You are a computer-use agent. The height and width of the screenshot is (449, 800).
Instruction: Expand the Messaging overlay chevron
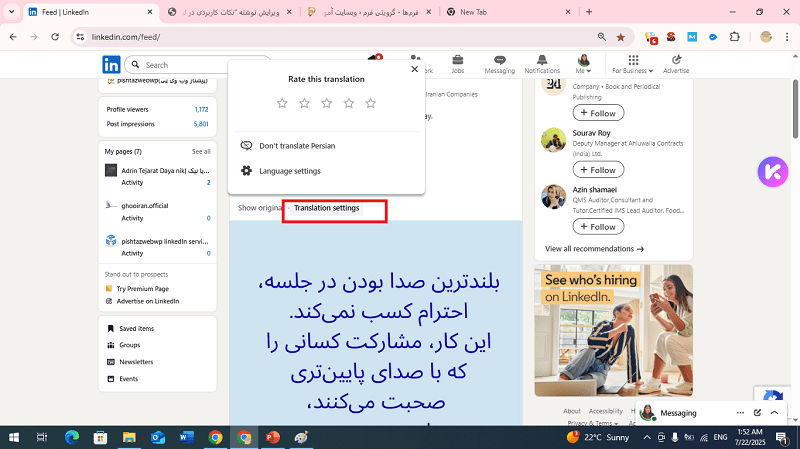click(x=774, y=413)
